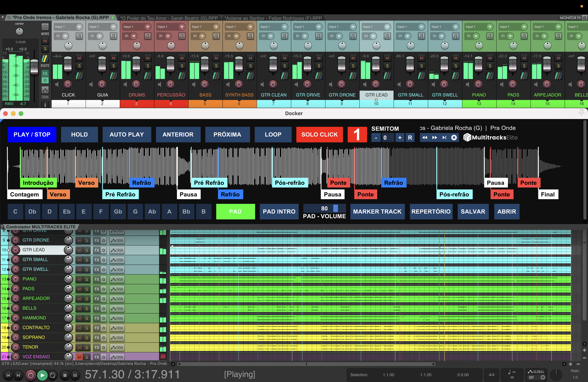588x382 pixels.
Task: Solo the GTR SMALL track in list
Action: [x=87, y=260]
